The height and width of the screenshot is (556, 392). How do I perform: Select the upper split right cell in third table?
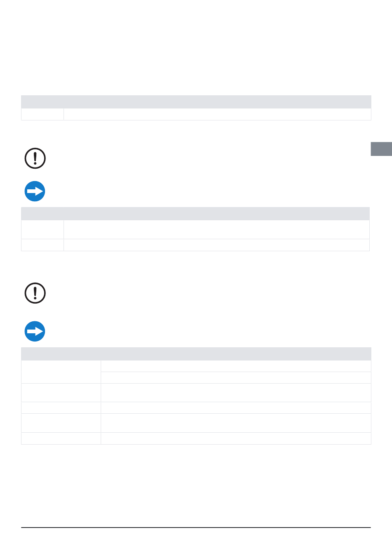tap(236, 366)
